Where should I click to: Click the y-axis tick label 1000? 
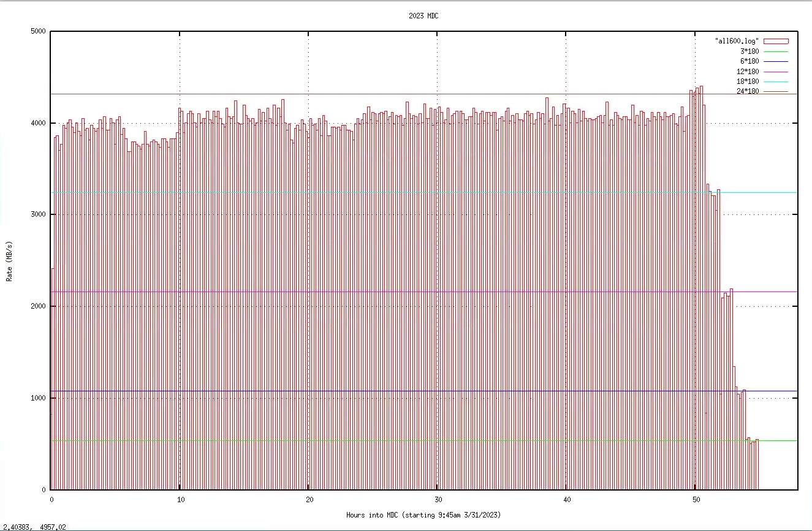click(39, 399)
